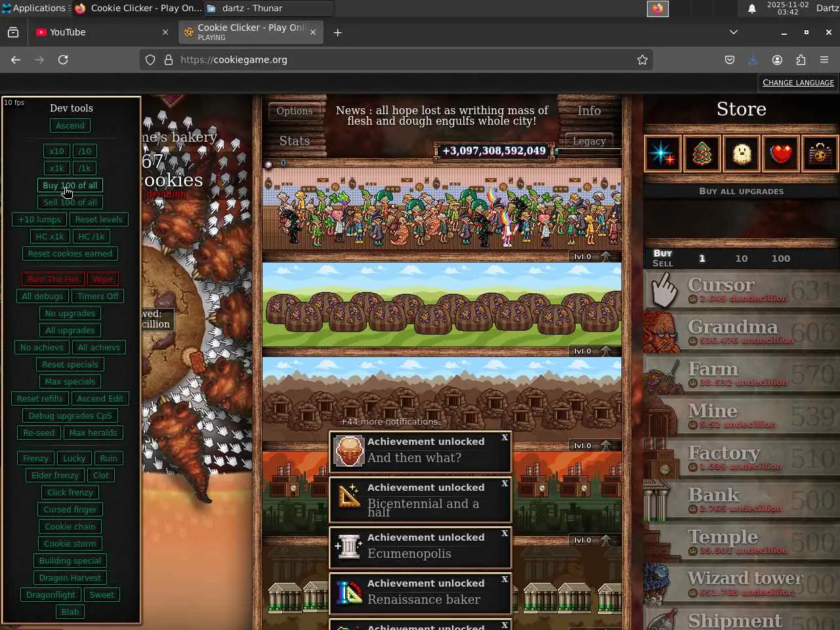840x630 pixels.
Task: Open the Info menu
Action: coord(589,111)
